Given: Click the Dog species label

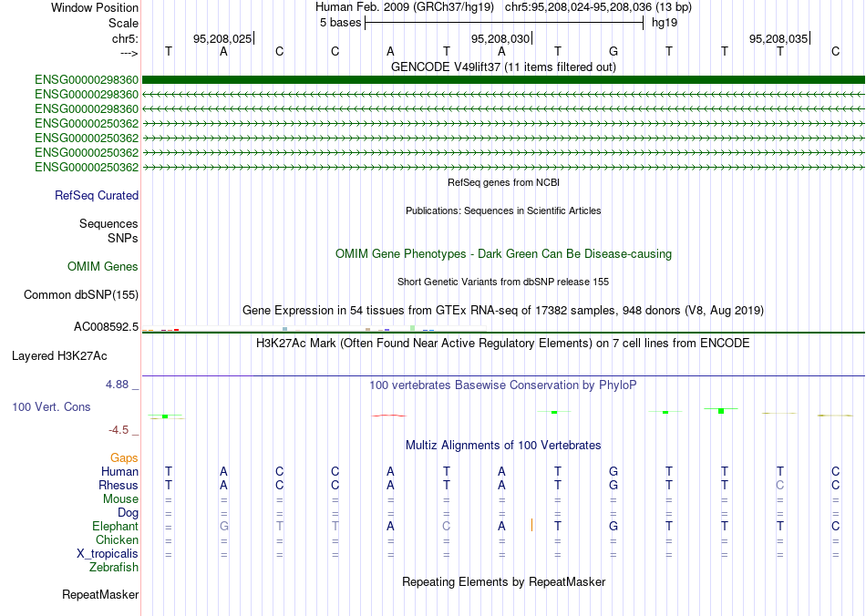Looking at the screenshot, I should point(128,513).
